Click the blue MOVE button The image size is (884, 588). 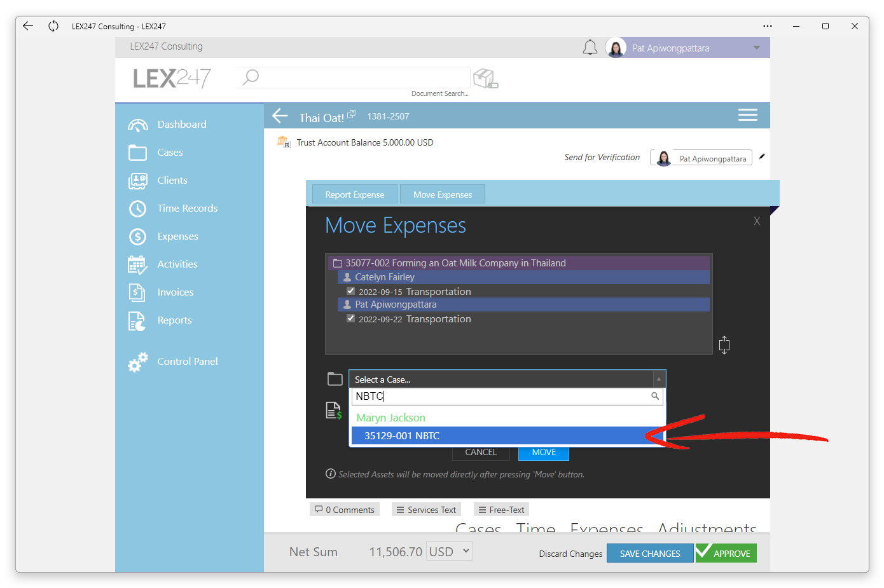544,453
